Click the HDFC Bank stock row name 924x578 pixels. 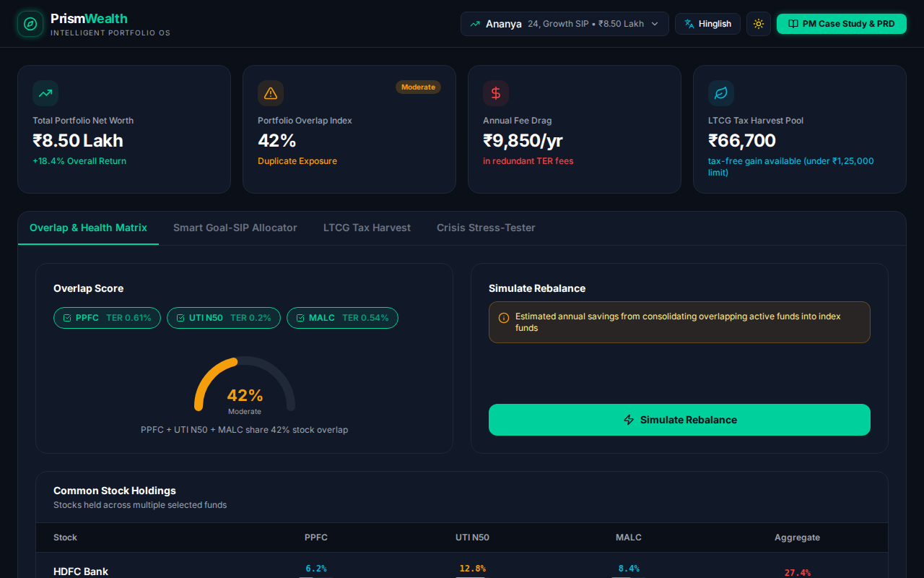81,571
